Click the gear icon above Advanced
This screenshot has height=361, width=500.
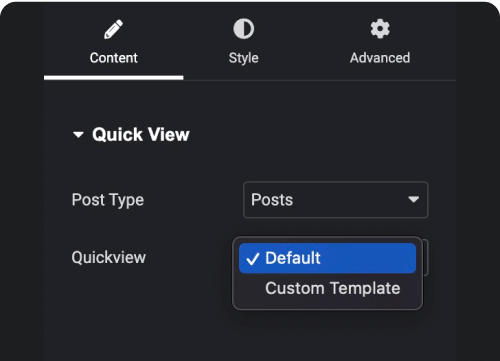point(380,29)
